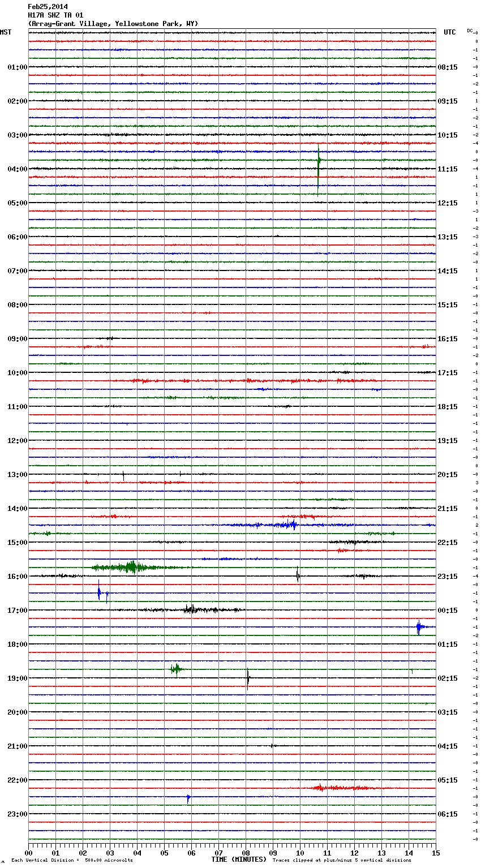The height and width of the screenshot is (868, 481).
Task: Click the x-axis minute tick label 13
Action: (x=381, y=853)
